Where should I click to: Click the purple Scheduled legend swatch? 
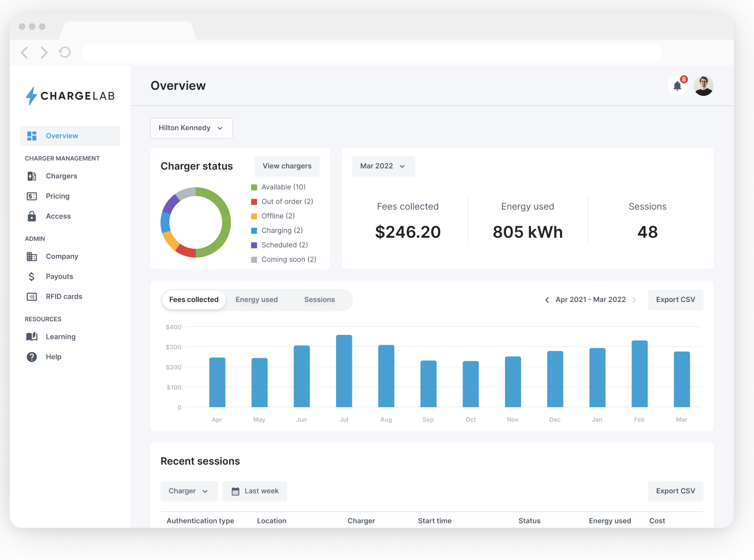(254, 245)
